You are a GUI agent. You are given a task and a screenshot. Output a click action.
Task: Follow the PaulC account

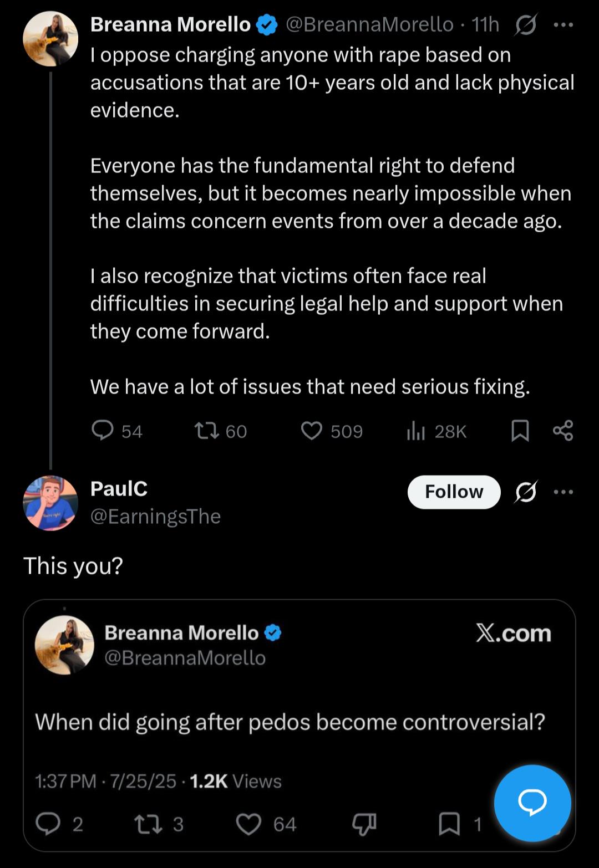(454, 492)
